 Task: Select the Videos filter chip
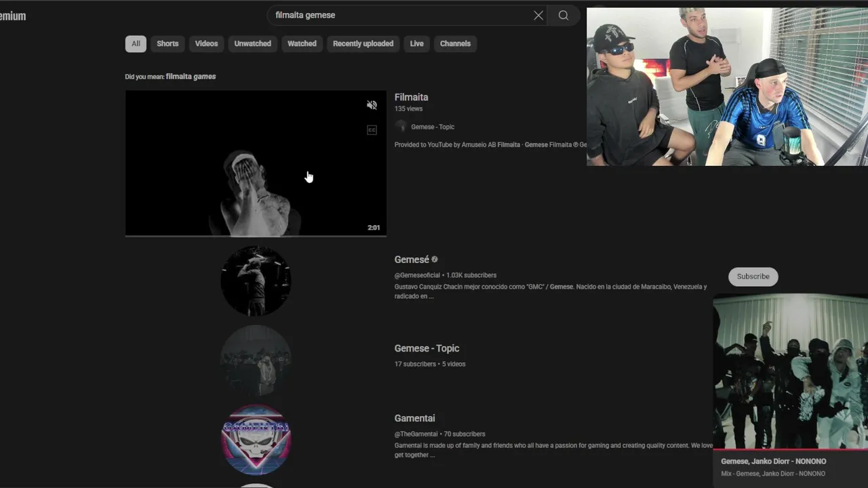pyautogui.click(x=206, y=43)
